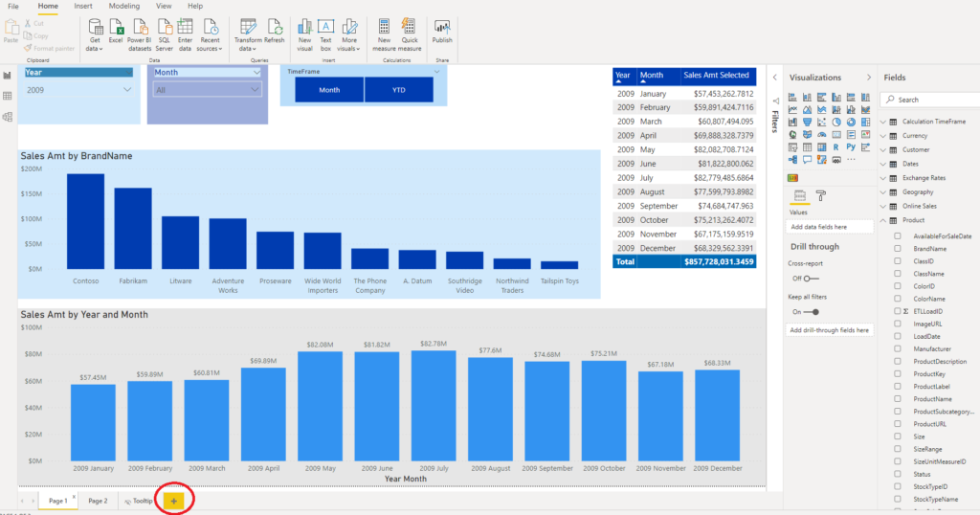Switch to Report view in left sidebar
The height and width of the screenshot is (515, 980).
point(8,76)
